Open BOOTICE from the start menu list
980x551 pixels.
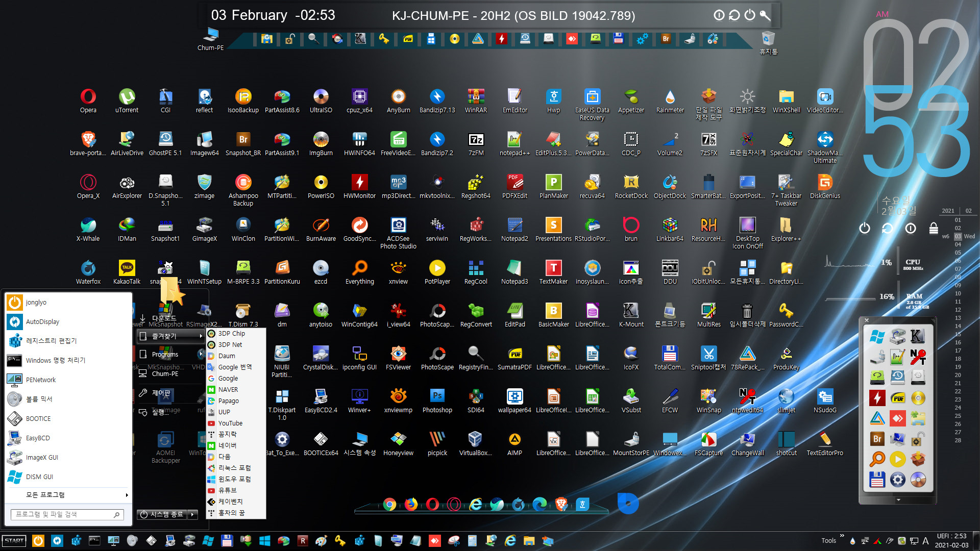(x=68, y=419)
